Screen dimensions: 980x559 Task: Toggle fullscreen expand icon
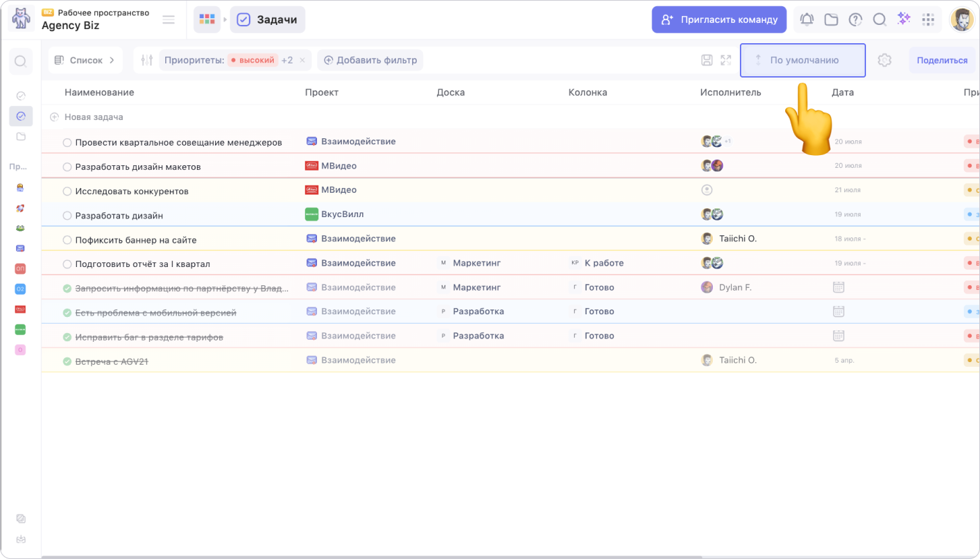coord(726,60)
